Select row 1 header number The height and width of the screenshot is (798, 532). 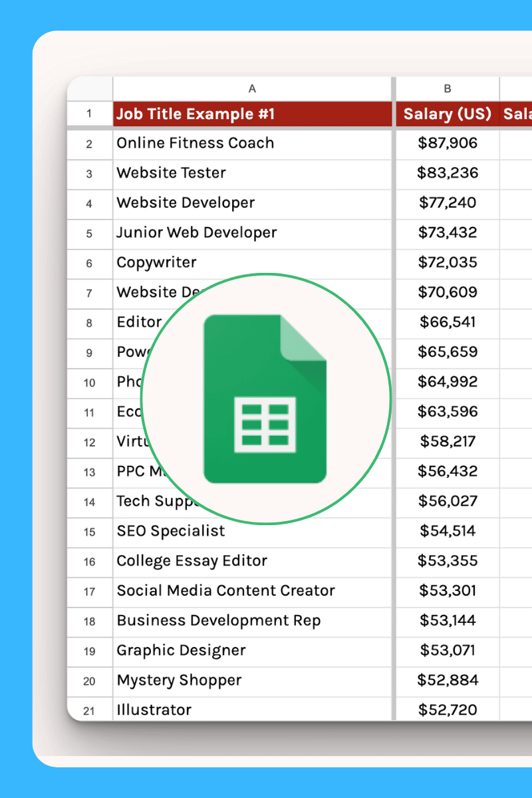90,114
